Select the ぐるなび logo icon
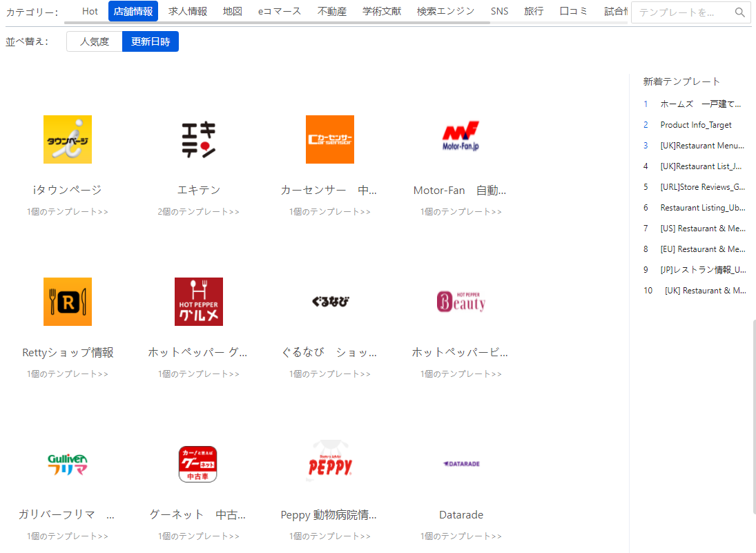This screenshot has width=756, height=553. point(330,302)
